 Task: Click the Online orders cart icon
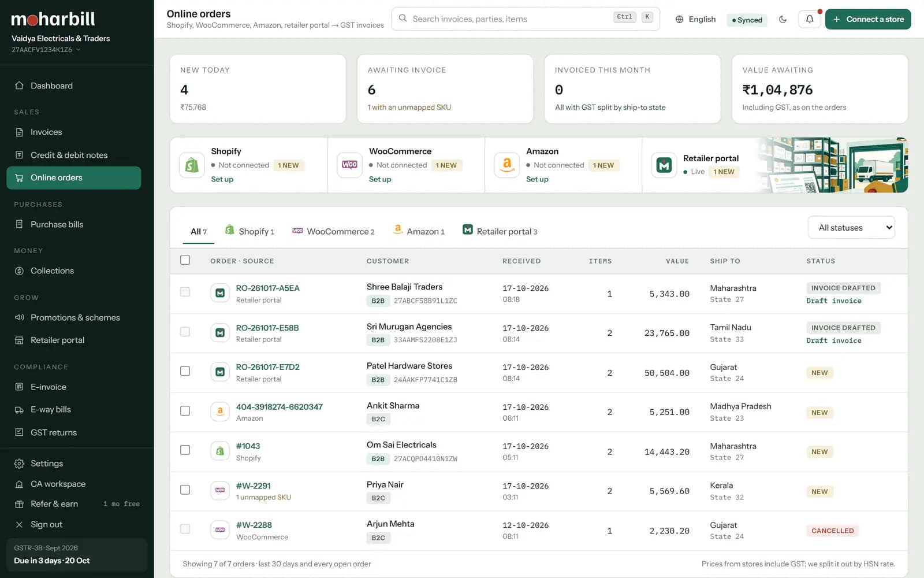click(19, 177)
